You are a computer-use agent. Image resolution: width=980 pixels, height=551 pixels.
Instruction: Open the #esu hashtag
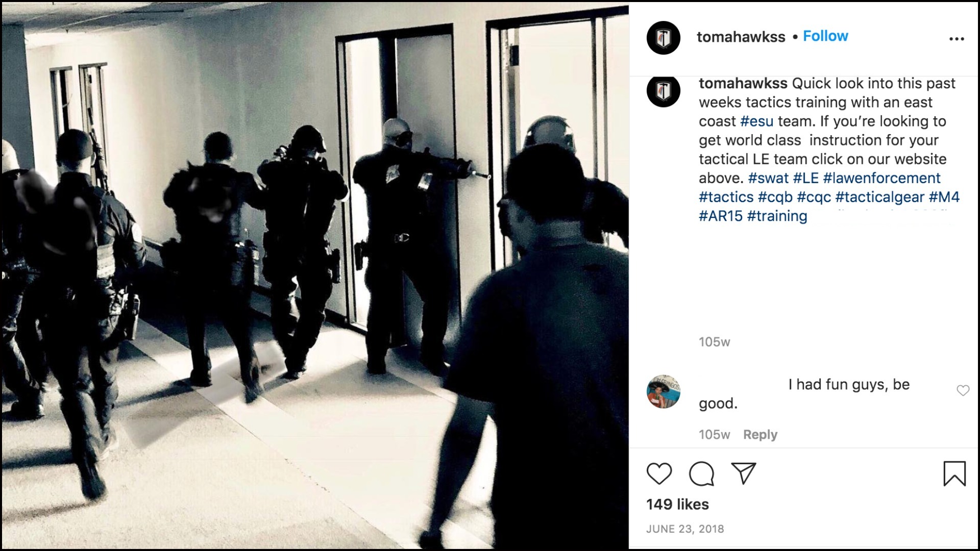click(756, 121)
